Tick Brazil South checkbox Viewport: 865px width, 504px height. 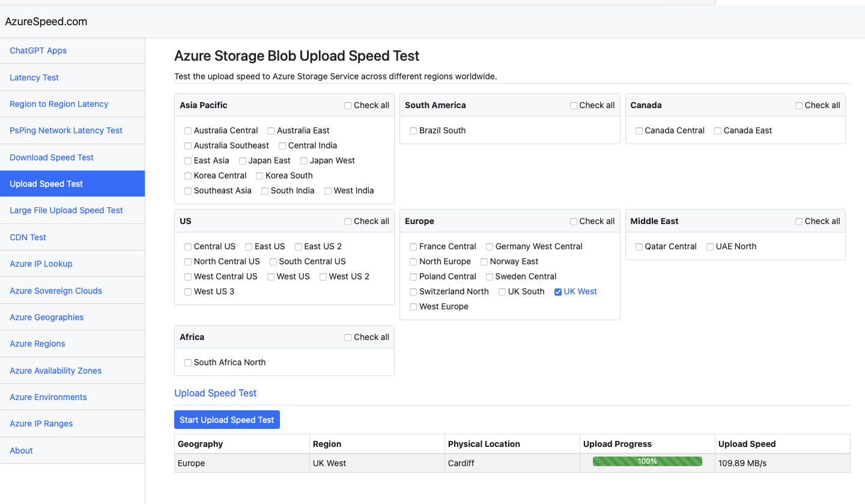point(413,131)
